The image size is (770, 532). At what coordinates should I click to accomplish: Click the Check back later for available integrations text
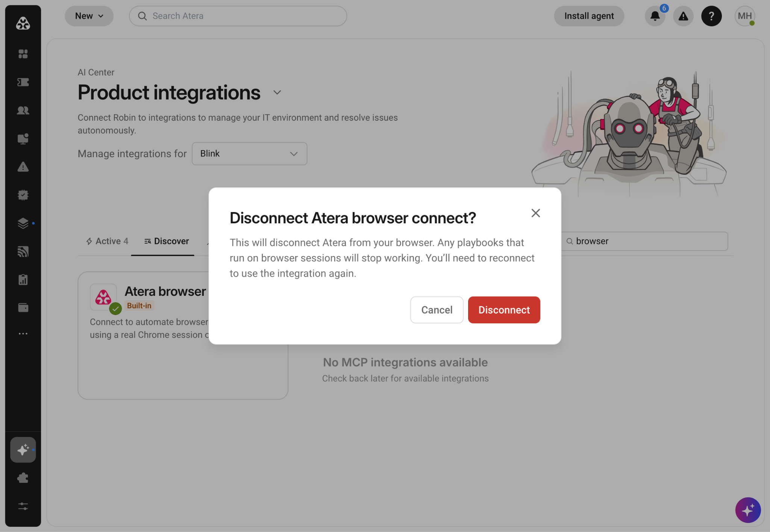tap(405, 379)
